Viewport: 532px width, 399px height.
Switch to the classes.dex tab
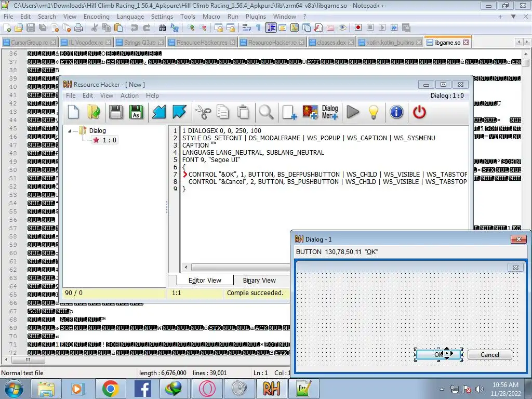click(x=331, y=43)
